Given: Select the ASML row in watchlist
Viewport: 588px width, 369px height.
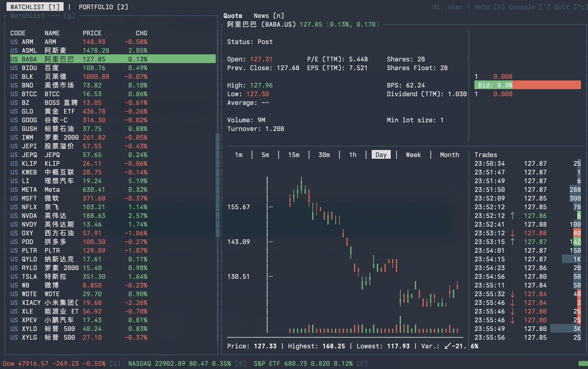Looking at the screenshot, I should tap(113, 50).
